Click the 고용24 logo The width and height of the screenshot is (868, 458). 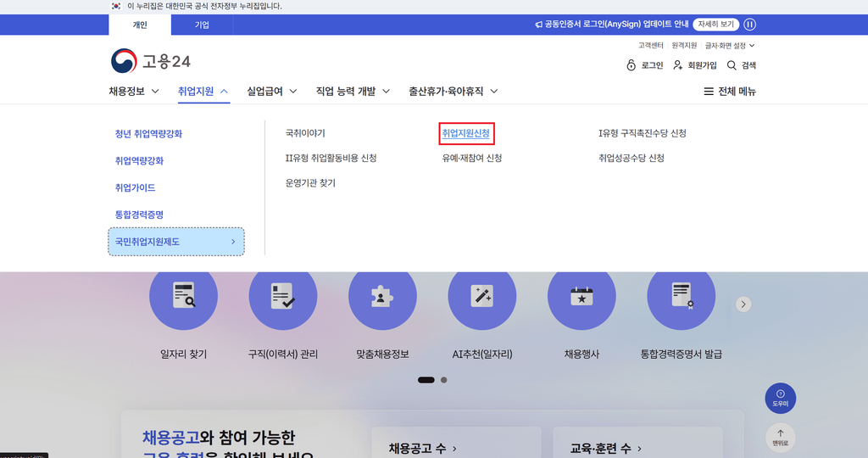click(x=151, y=61)
